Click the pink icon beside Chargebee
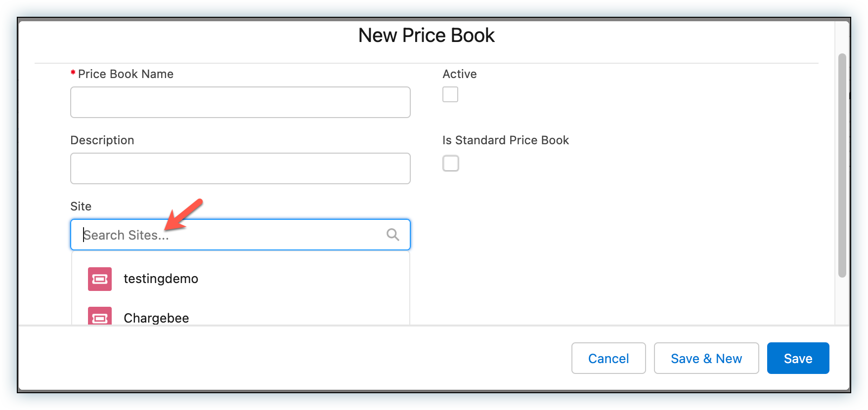The image size is (868, 410). coord(100,317)
